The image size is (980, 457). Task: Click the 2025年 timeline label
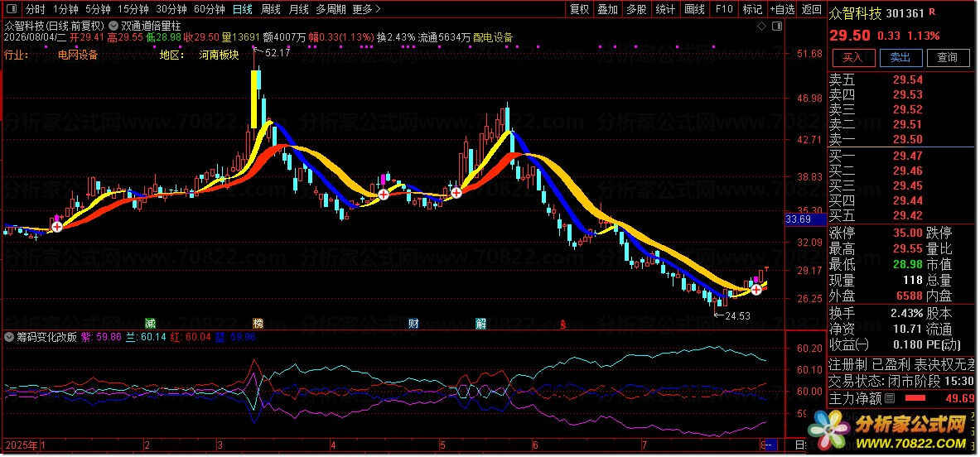22,445
